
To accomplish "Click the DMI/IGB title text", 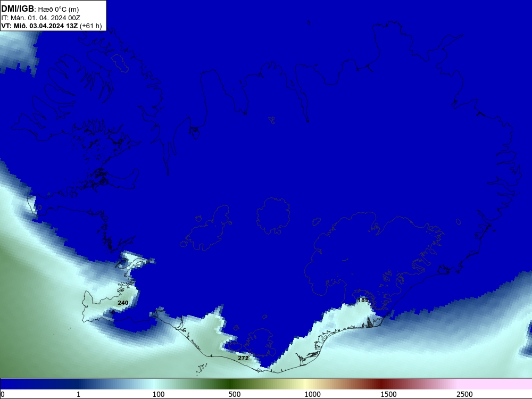I will pyautogui.click(x=18, y=9).
